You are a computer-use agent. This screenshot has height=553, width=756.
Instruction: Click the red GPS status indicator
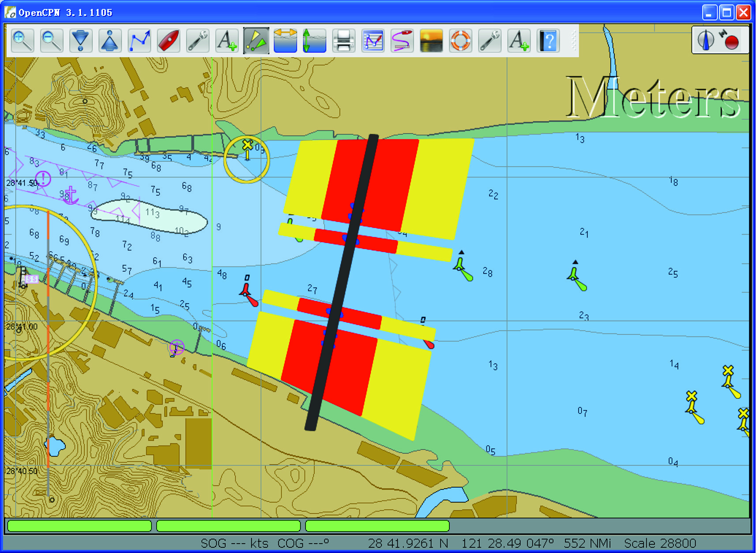731,41
